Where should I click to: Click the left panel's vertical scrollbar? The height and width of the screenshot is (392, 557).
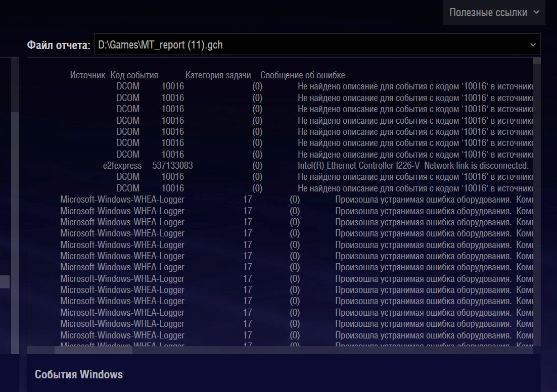click(15, 205)
